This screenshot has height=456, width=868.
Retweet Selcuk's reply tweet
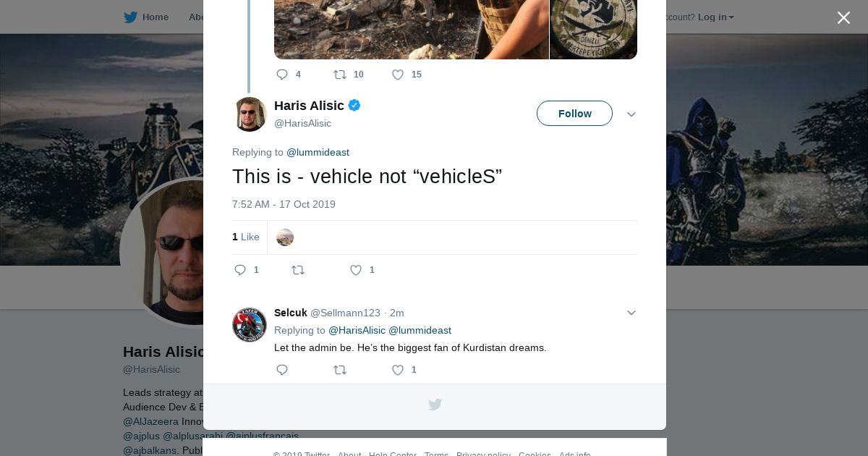340,370
